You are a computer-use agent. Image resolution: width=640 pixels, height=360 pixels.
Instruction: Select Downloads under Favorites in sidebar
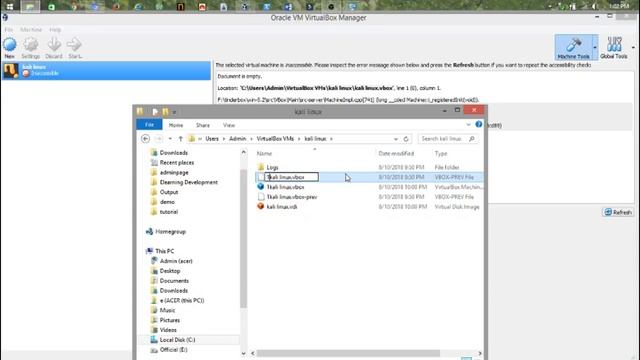tap(173, 153)
